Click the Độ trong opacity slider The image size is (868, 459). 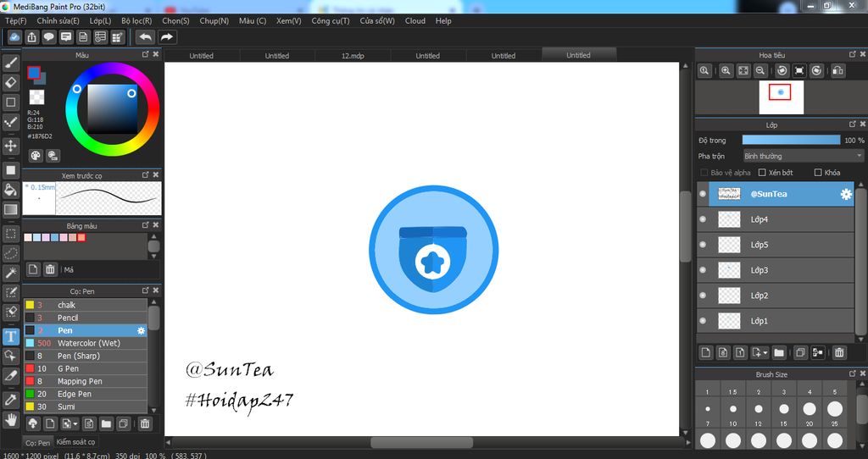click(791, 140)
